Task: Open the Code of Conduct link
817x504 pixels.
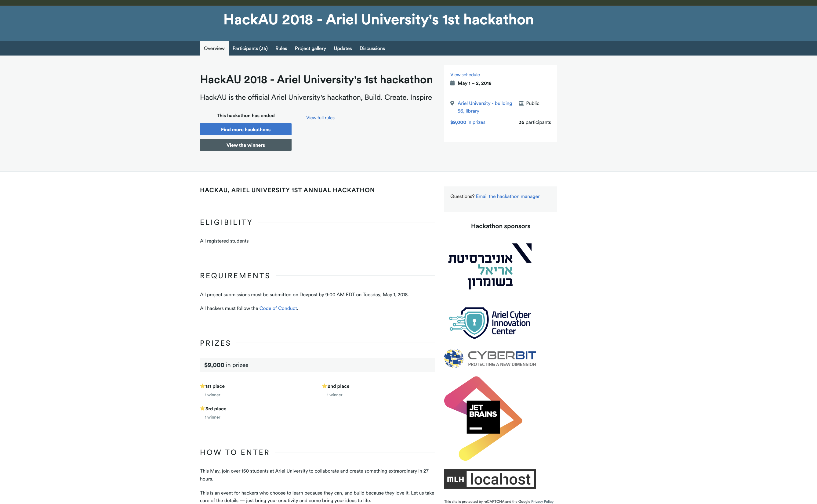Action: [x=278, y=308]
